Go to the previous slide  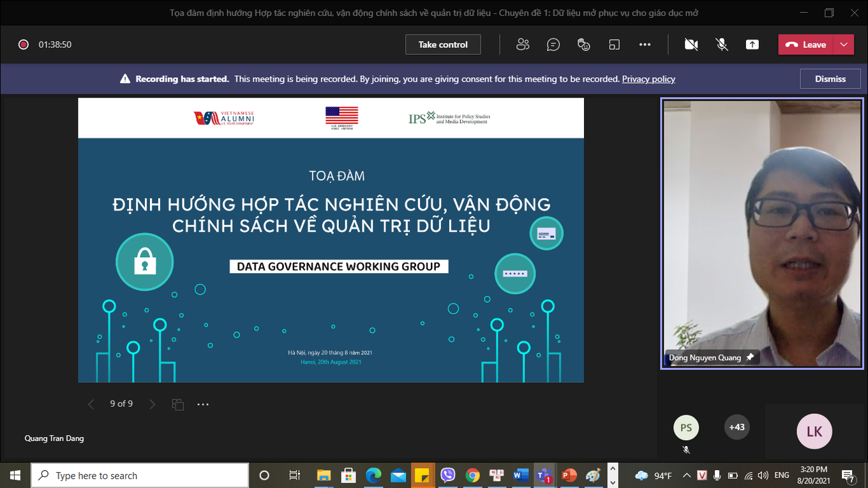tap(91, 404)
